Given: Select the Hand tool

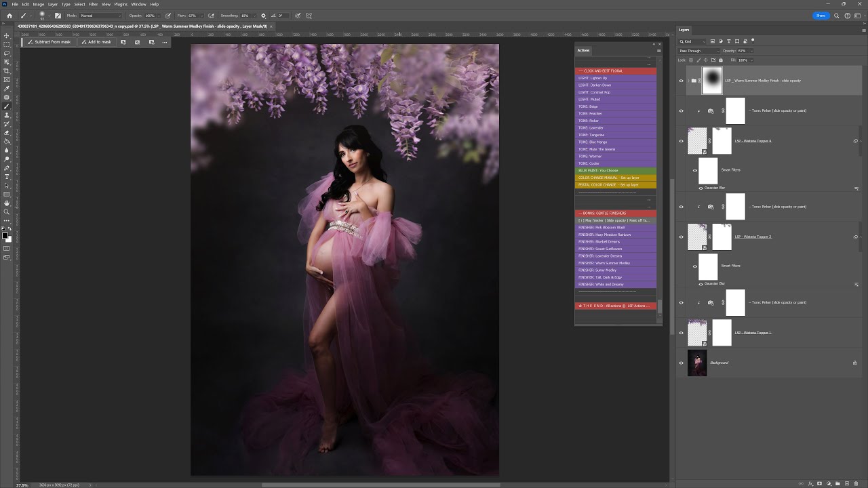Looking at the screenshot, I should click(x=7, y=203).
